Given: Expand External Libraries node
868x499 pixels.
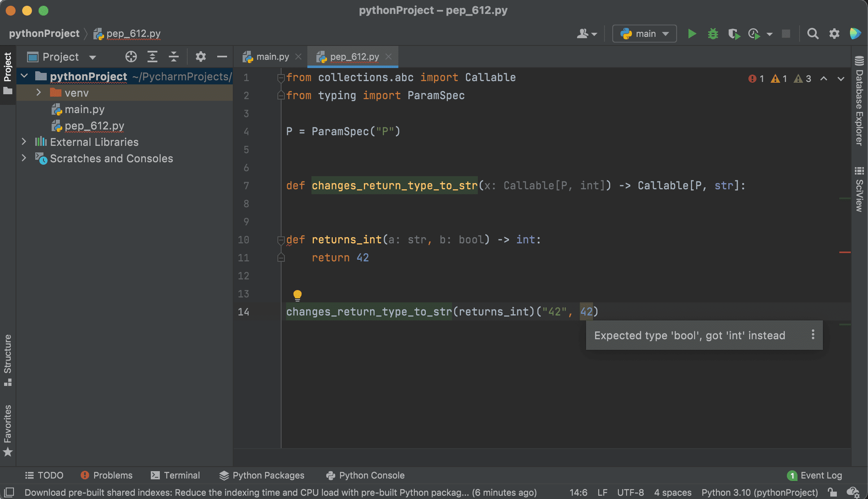Looking at the screenshot, I should point(24,142).
